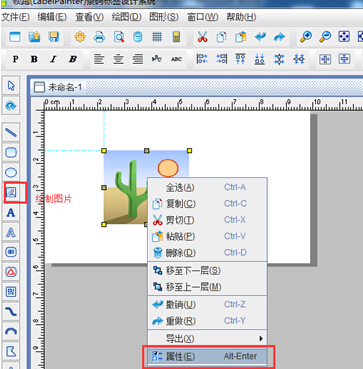Open the 查看(V) menu
Image resolution: width=363 pixels, height=369 pixels.
[89, 17]
